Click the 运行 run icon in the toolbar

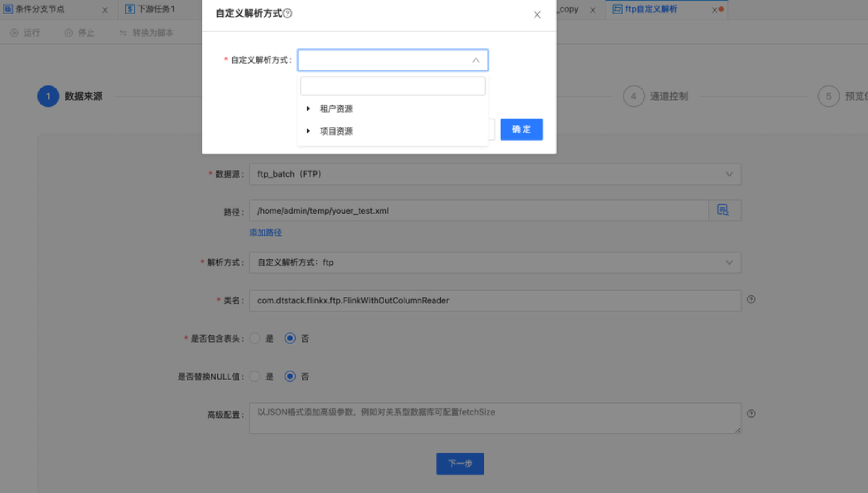[14, 33]
